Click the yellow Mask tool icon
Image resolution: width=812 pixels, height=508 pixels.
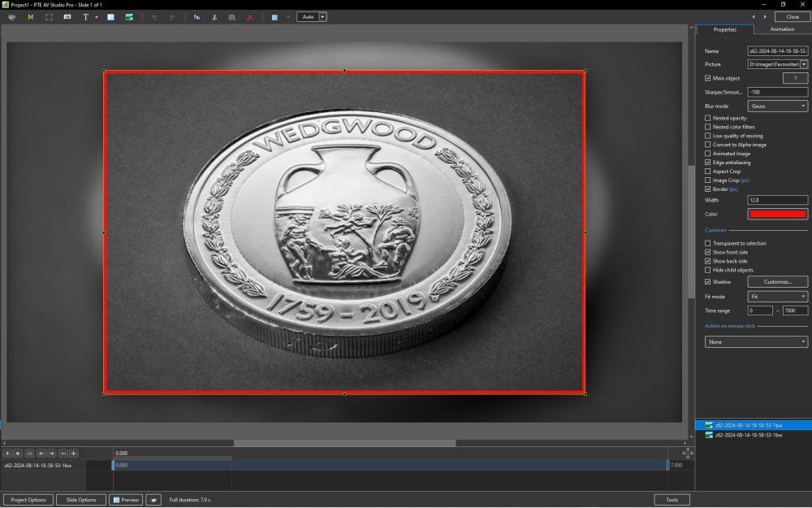click(x=31, y=16)
